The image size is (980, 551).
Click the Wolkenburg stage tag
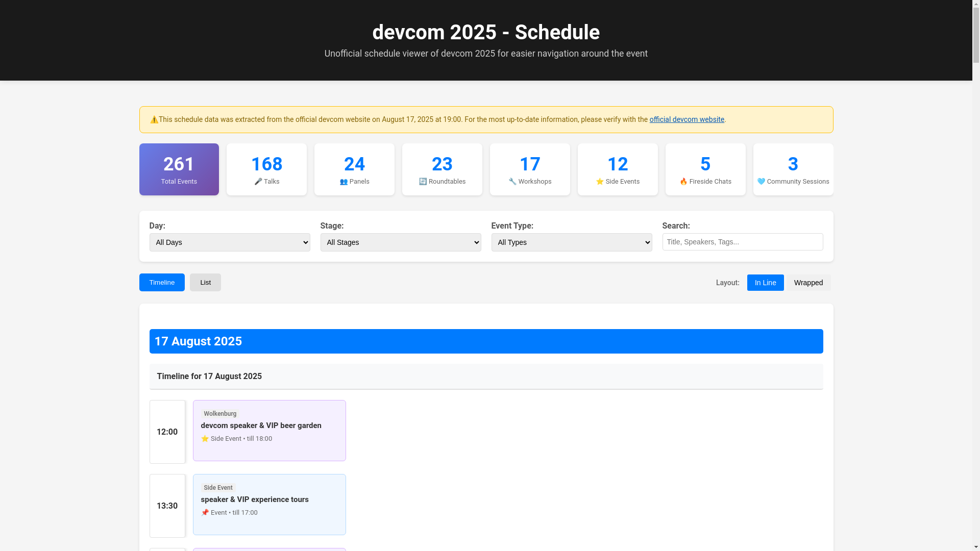pyautogui.click(x=220, y=414)
